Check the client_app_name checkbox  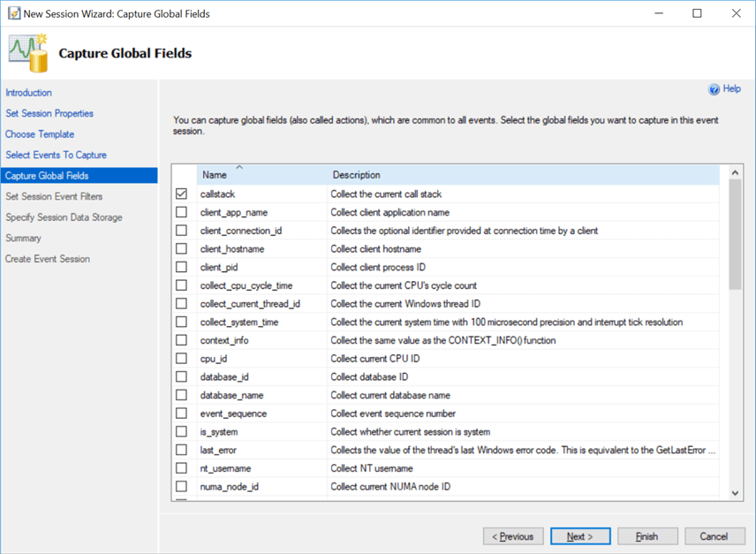pos(181,212)
